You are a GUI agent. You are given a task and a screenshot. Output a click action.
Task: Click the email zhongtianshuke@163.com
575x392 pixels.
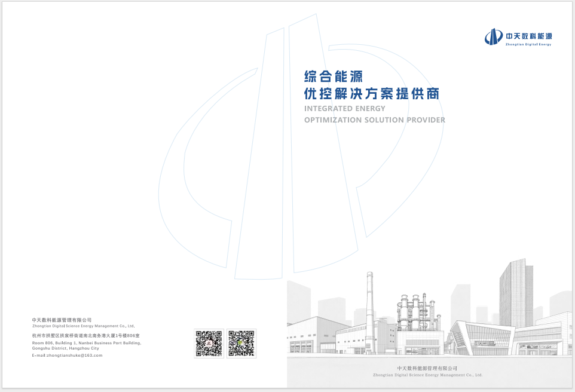click(x=67, y=355)
